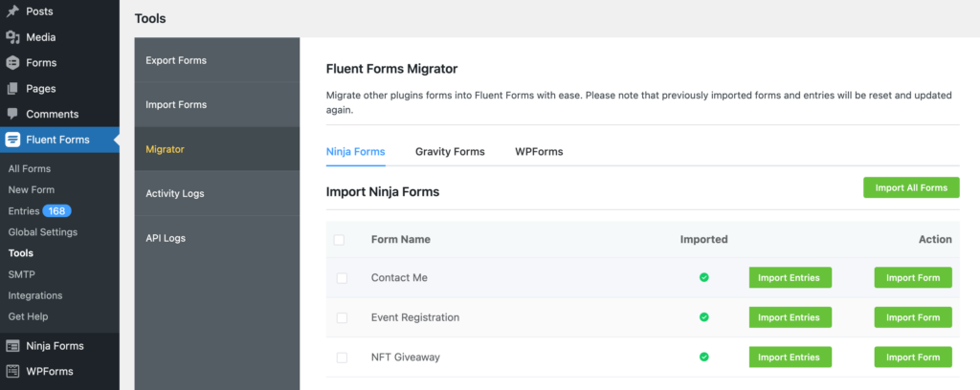980x390 pixels.
Task: Click the Posts pin icon in the sidebar
Action: point(12,11)
